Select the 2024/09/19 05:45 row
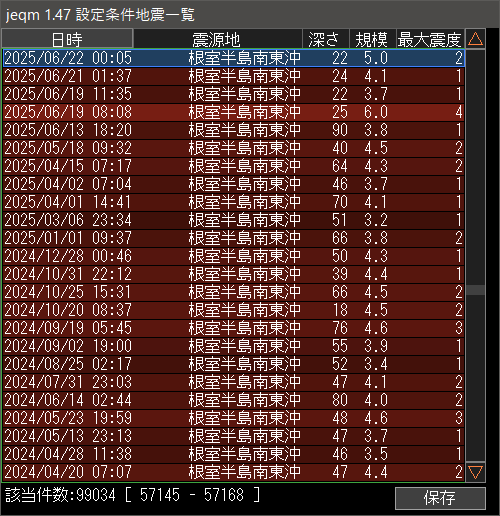 pos(233,328)
